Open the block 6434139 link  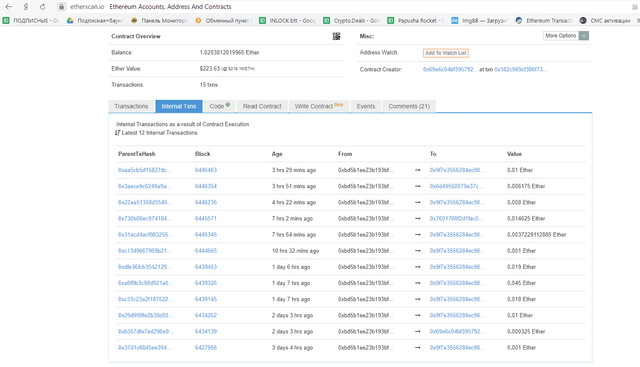206,331
